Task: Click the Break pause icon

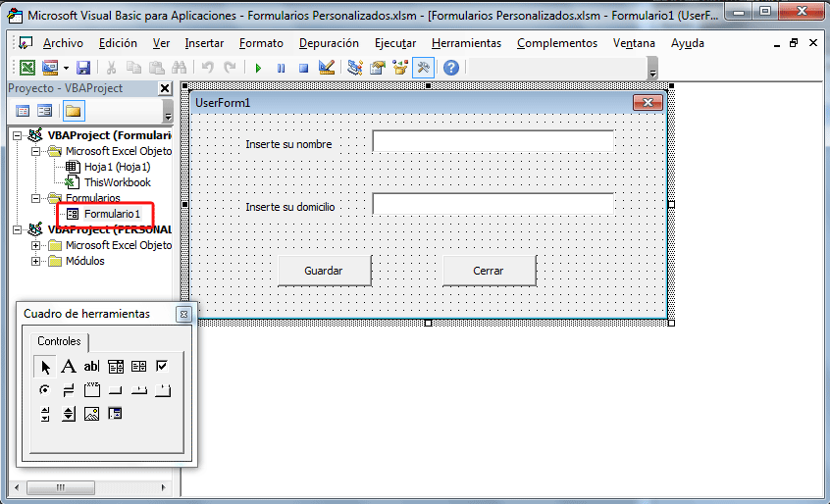Action: click(x=281, y=69)
